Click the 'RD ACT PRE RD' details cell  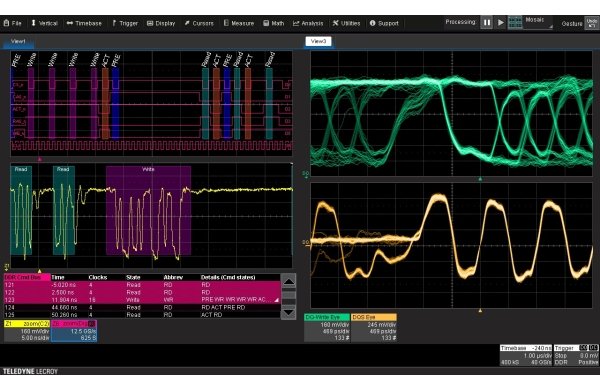(223, 308)
